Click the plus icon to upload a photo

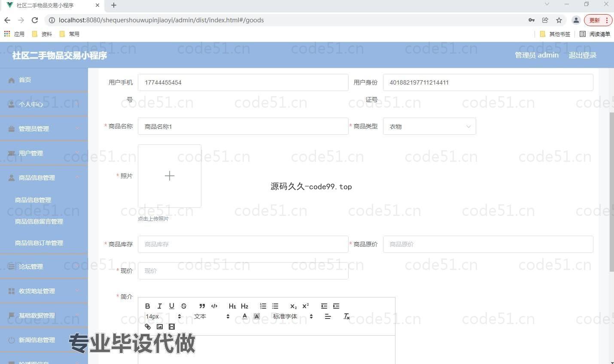click(x=170, y=176)
